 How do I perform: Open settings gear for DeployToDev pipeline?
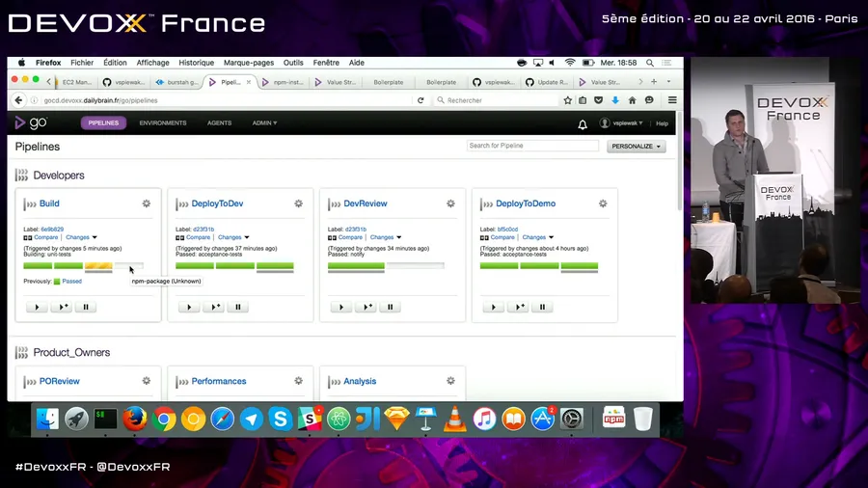pyautogui.click(x=298, y=203)
